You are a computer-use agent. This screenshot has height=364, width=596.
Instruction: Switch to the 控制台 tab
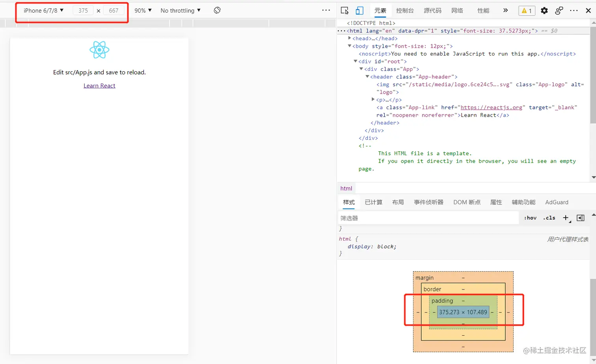[x=405, y=11]
